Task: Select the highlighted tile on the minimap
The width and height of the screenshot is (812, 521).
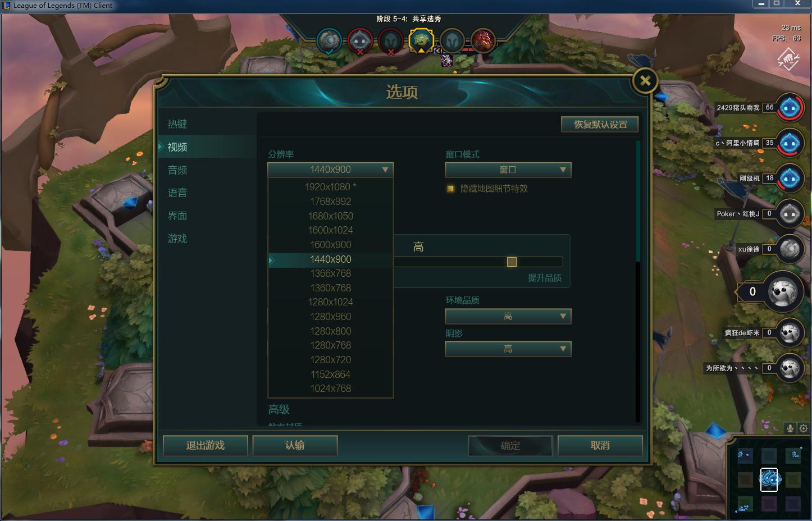Action: coord(769,479)
